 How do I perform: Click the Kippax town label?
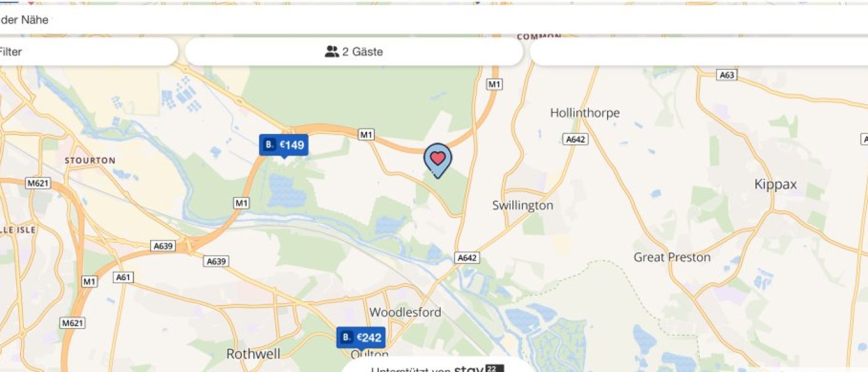(x=776, y=184)
